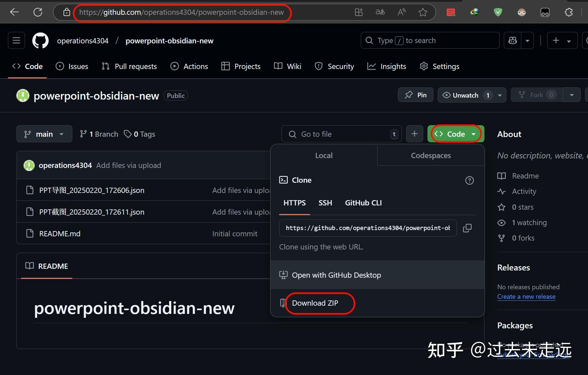Viewport: 588px width, 375px height.
Task: Open with GitHub Desktop
Action: click(x=336, y=275)
